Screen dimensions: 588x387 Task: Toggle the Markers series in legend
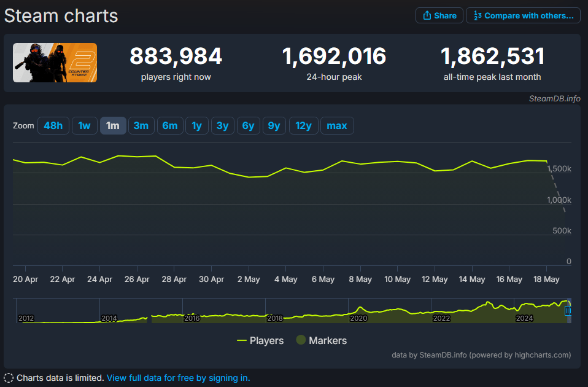[322, 340]
